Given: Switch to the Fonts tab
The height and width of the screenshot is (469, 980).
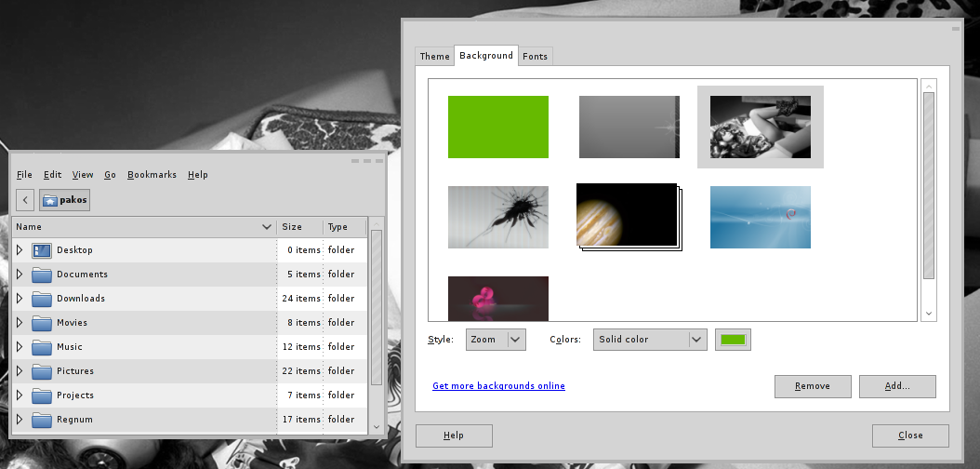Looking at the screenshot, I should pyautogui.click(x=535, y=56).
